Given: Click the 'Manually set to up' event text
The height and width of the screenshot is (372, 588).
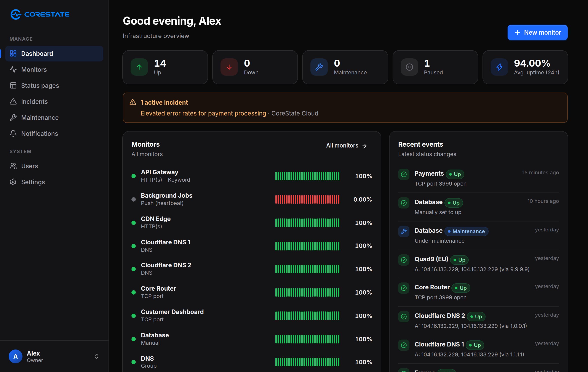Looking at the screenshot, I should click(438, 212).
